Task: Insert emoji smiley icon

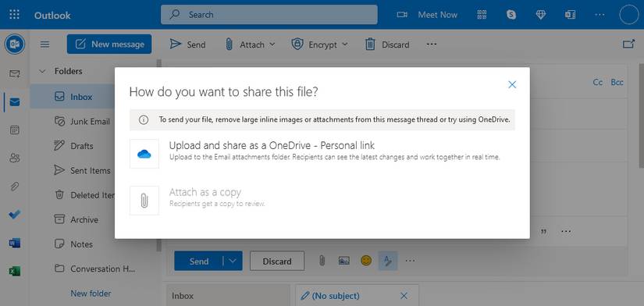Action: 365,261
